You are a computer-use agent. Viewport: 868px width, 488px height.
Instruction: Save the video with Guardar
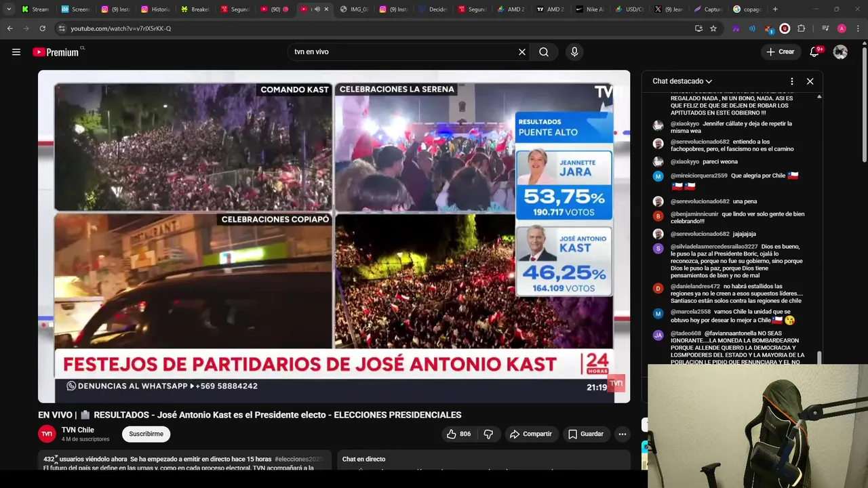coord(585,434)
